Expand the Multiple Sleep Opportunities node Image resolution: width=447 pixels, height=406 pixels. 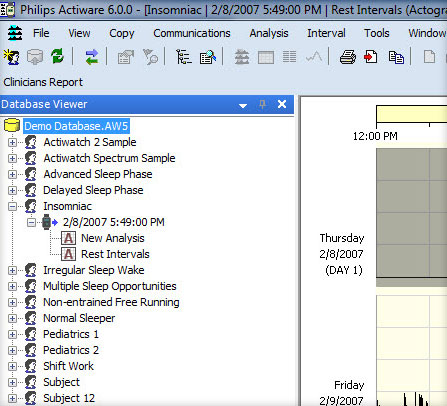pos(12,286)
